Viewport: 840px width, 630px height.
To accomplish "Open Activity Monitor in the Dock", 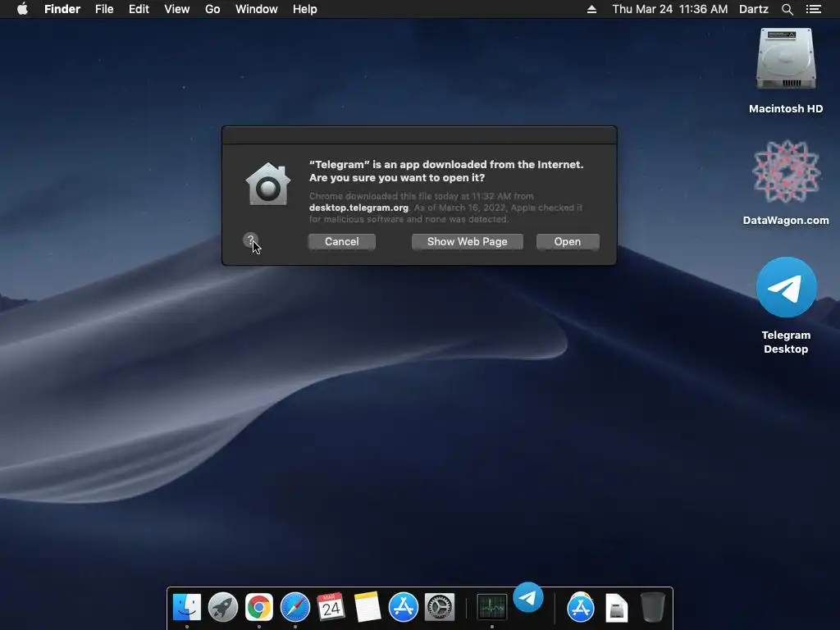I will [492, 607].
